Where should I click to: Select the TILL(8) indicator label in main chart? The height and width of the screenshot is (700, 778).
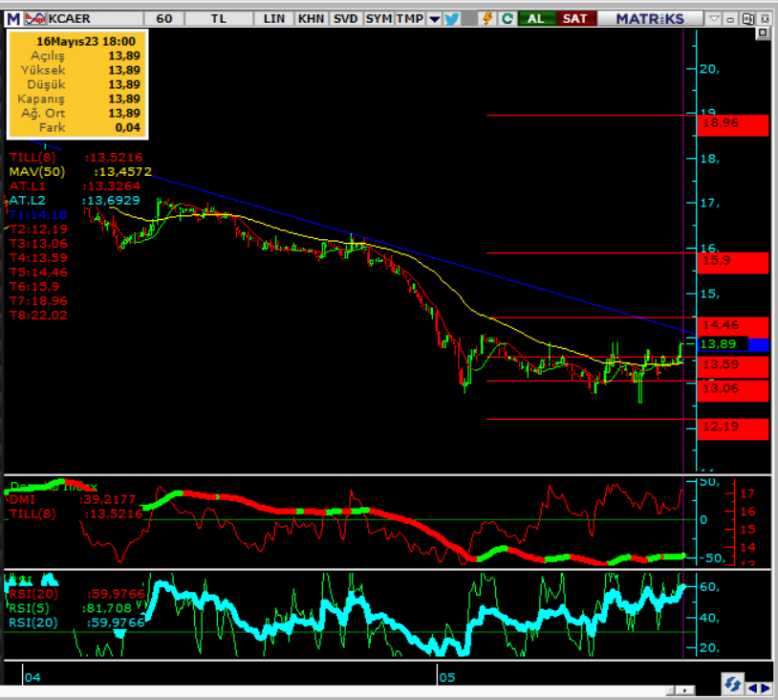32,158
